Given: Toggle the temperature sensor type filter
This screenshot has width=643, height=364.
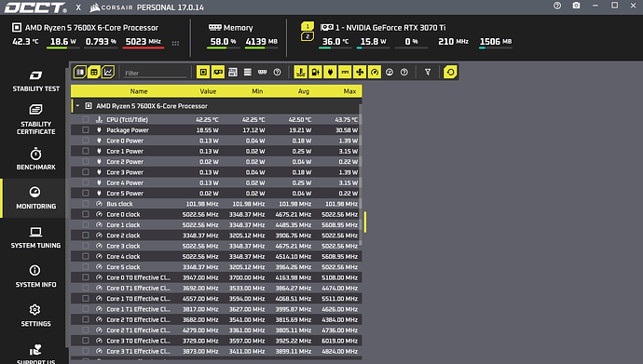Looking at the screenshot, I should point(301,72).
